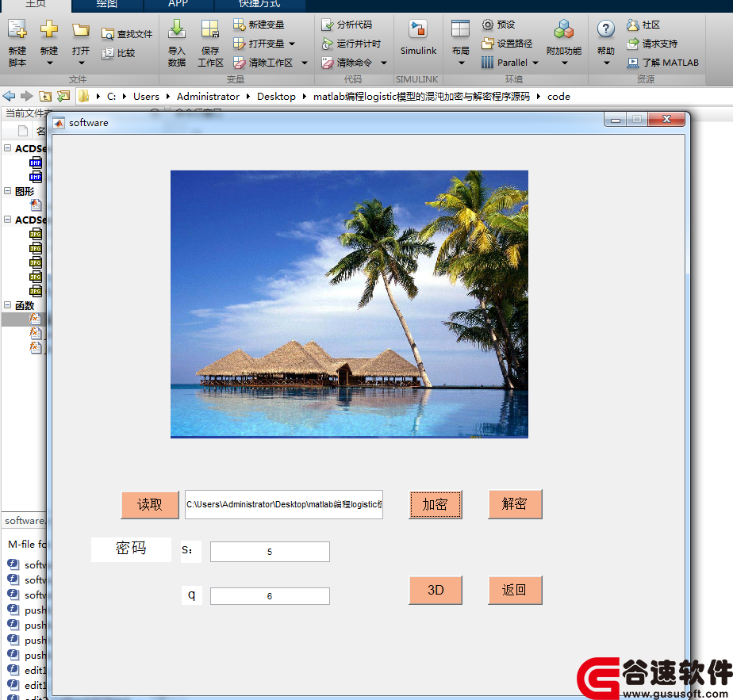Minimize the software window
733x700 pixels.
(616, 120)
